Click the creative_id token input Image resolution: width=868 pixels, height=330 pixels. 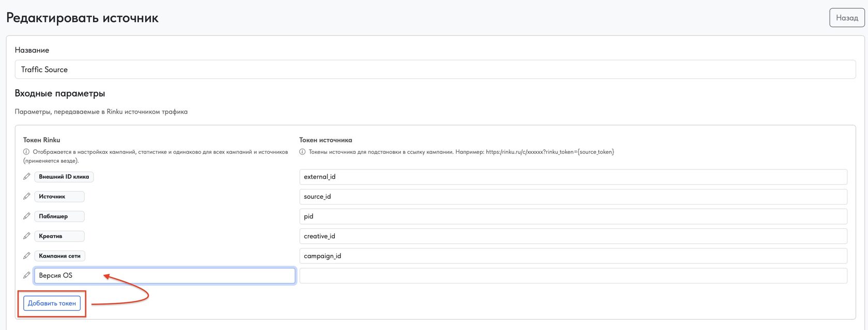click(573, 236)
